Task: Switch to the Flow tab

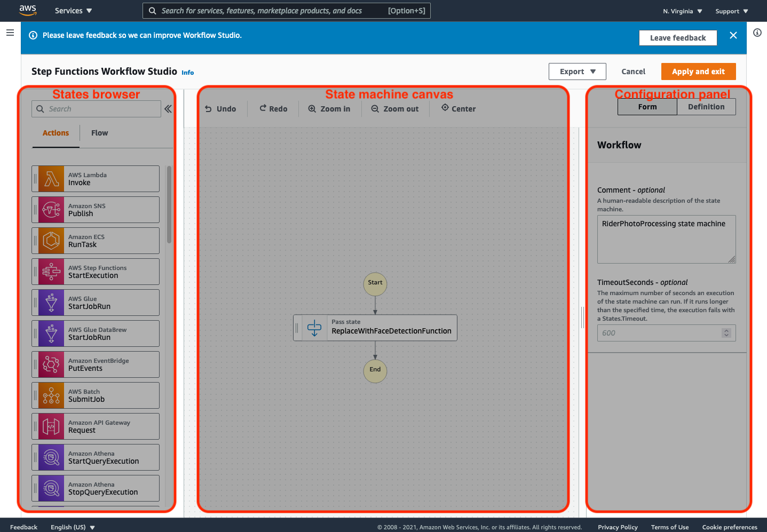Action: tap(99, 133)
